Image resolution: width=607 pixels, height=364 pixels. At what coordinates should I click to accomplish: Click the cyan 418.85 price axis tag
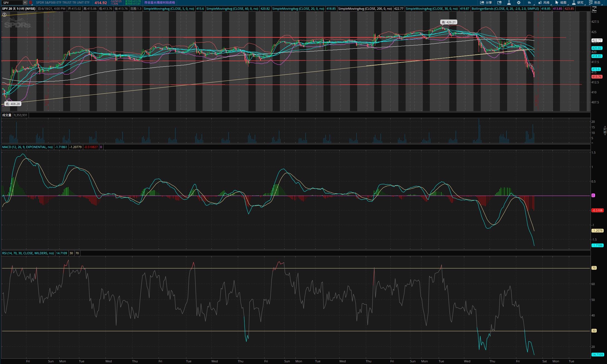click(597, 56)
